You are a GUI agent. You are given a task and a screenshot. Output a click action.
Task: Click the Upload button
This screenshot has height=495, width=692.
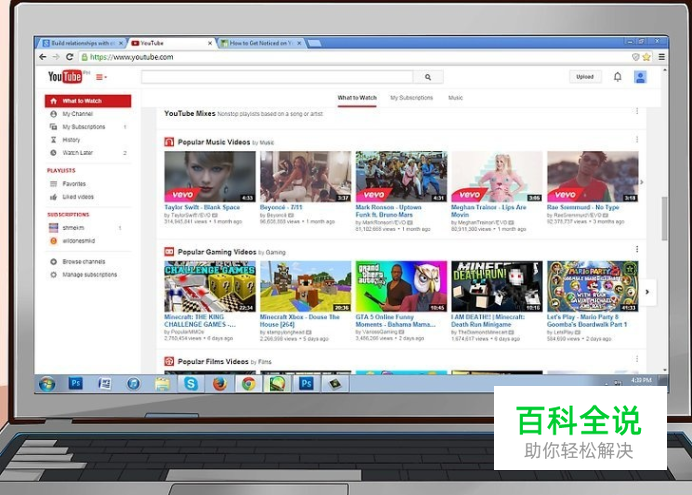[585, 77]
